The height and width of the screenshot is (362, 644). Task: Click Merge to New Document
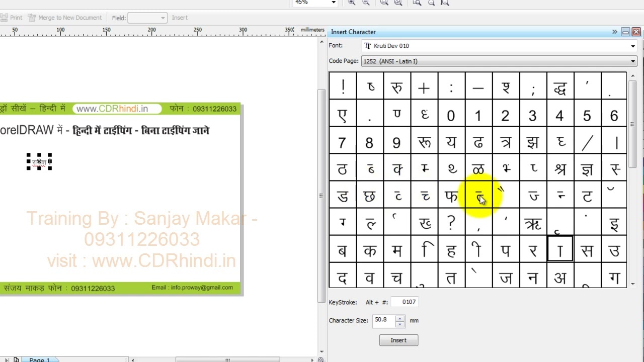(x=65, y=18)
